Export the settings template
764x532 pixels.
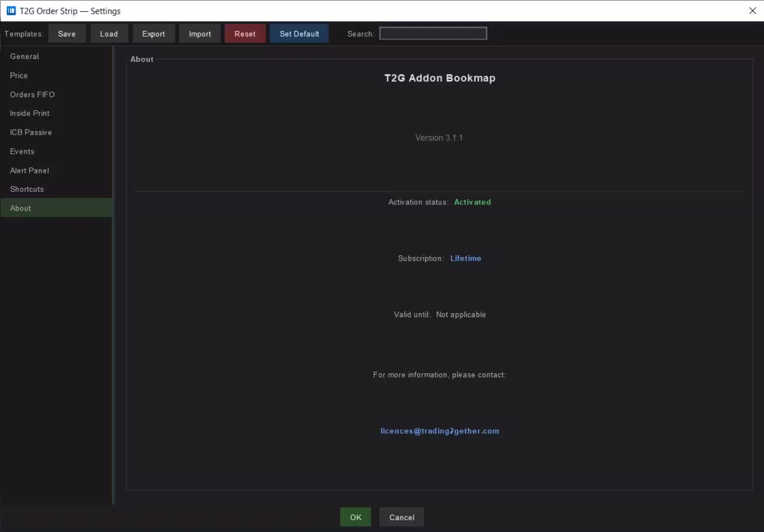pos(153,34)
